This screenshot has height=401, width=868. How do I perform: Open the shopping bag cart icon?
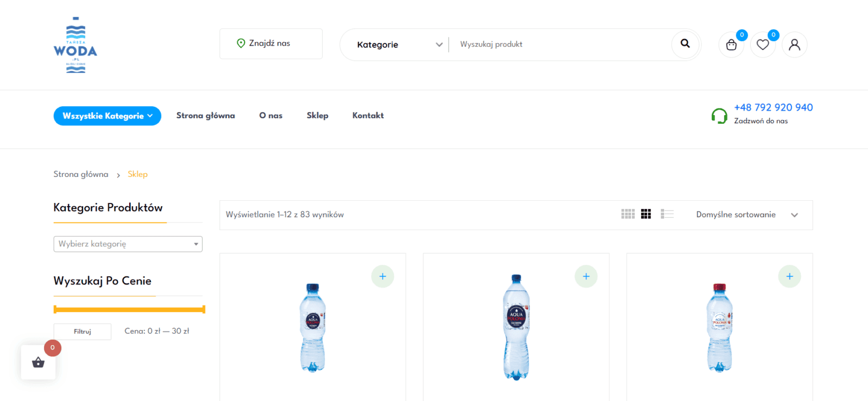click(731, 44)
